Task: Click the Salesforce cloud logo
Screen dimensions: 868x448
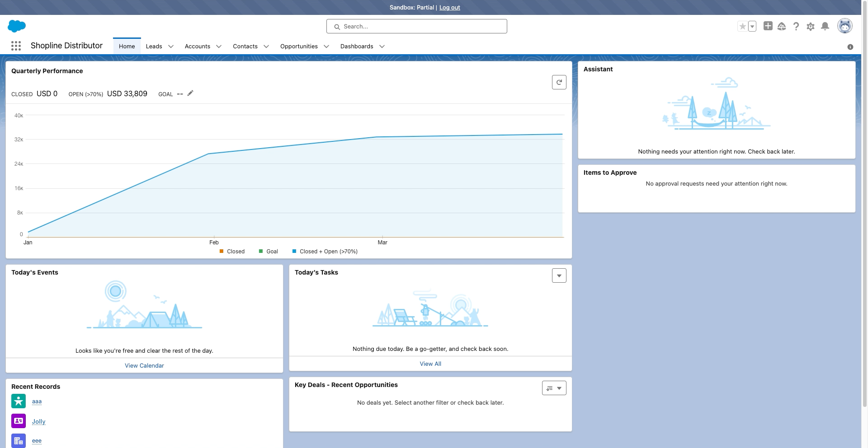Action: point(17,26)
